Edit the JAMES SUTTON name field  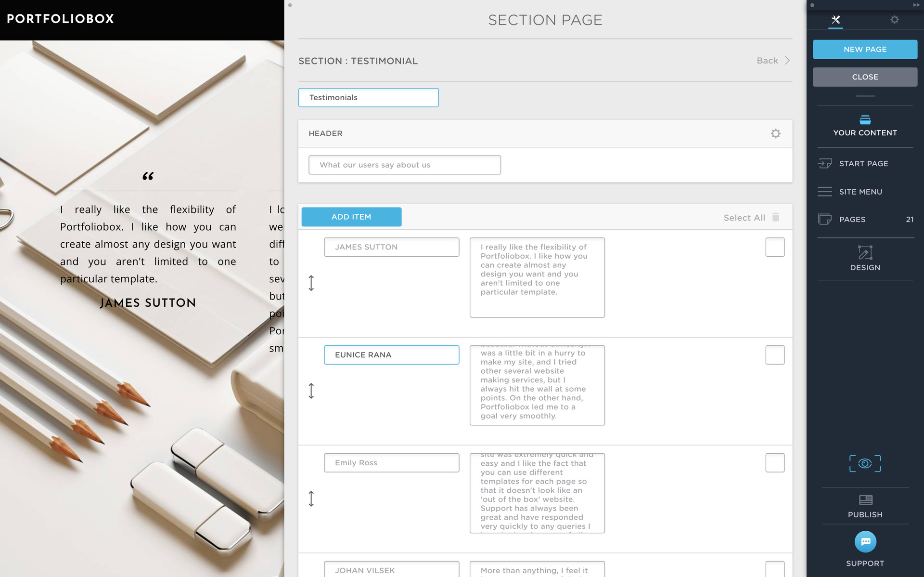tap(391, 247)
